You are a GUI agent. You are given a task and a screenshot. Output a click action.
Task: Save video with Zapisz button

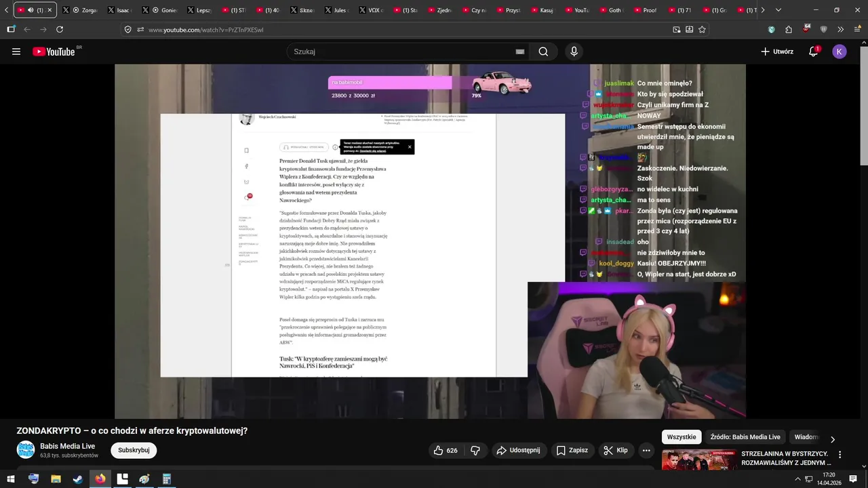point(572,450)
